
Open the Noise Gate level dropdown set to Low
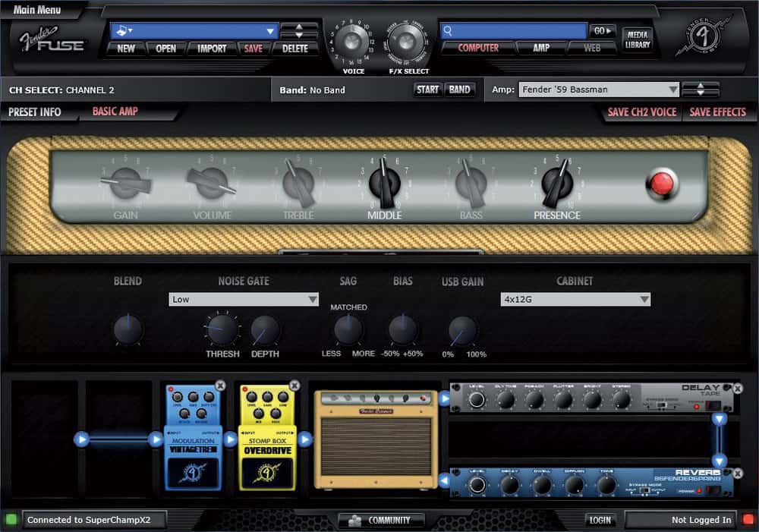(244, 299)
